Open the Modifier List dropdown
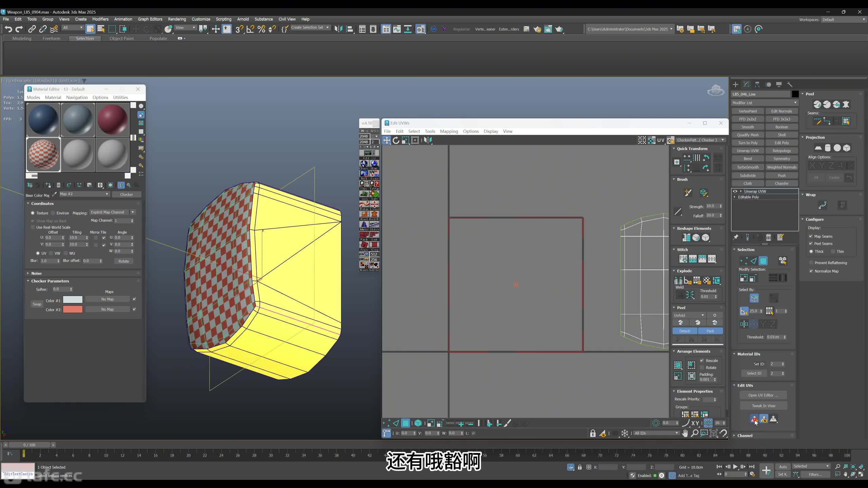This screenshot has width=868, height=488. 765,103
